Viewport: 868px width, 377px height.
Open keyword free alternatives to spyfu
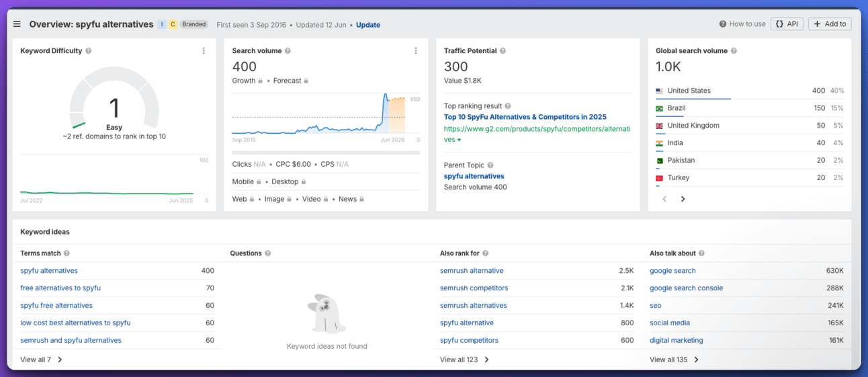click(60, 288)
